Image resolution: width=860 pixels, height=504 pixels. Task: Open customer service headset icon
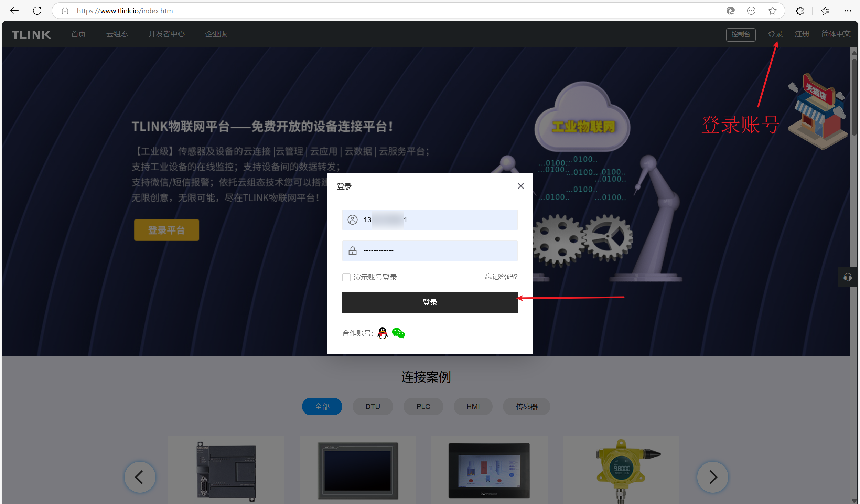848,277
